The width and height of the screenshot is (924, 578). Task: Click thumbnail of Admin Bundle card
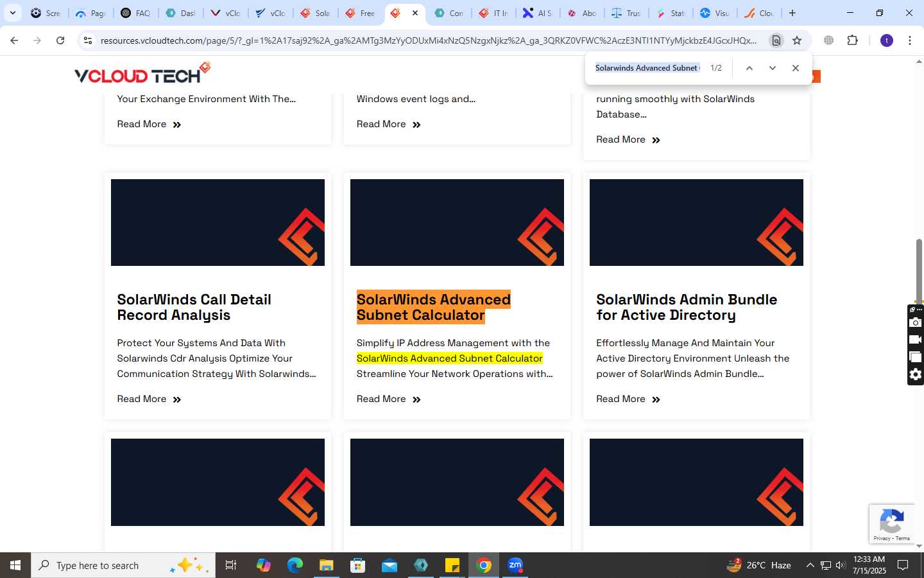[x=696, y=222]
